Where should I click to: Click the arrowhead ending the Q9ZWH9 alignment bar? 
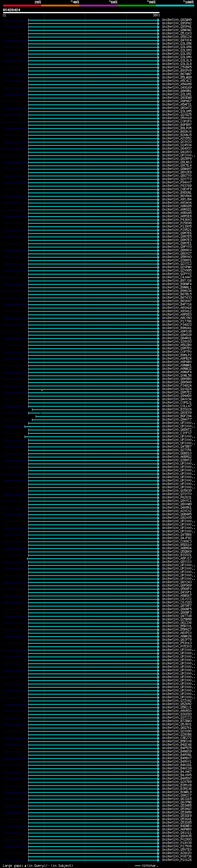pyautogui.click(x=159, y=20)
